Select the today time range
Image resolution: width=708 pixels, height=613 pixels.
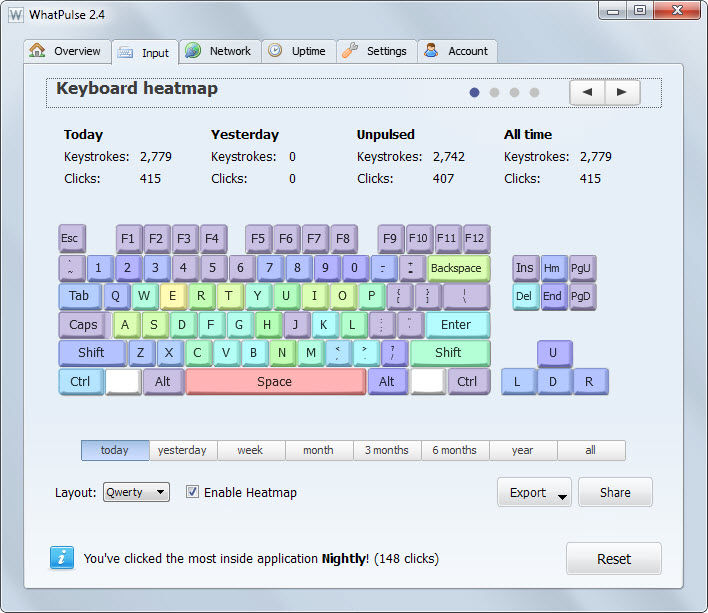[115, 450]
